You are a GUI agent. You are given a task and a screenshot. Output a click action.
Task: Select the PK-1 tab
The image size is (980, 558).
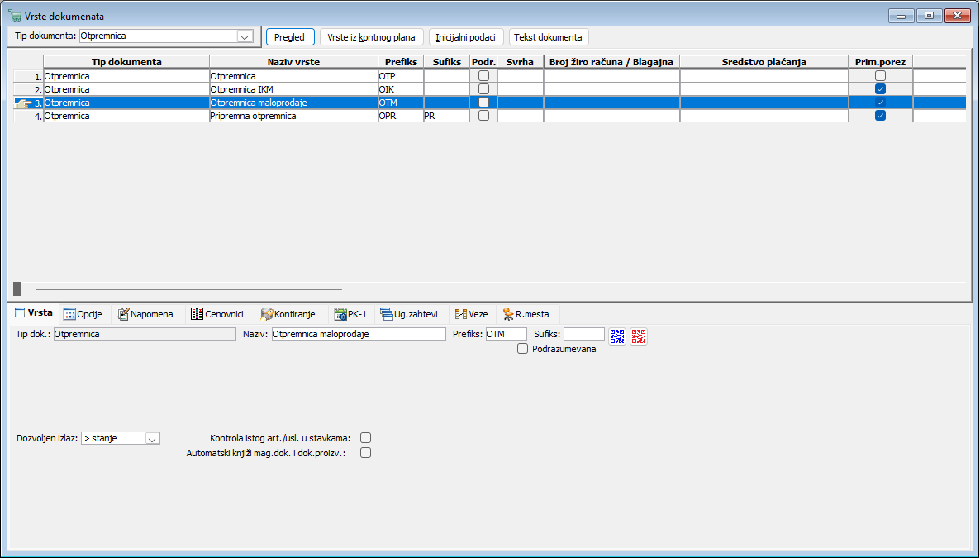(350, 314)
